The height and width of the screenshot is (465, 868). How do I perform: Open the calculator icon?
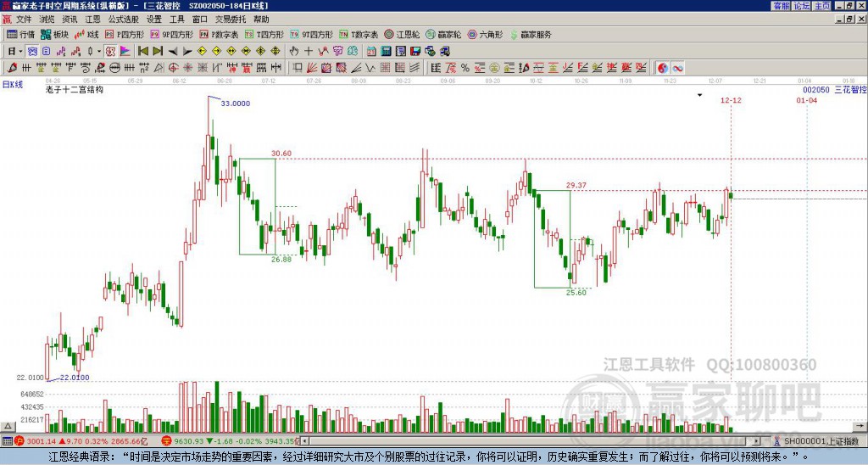coord(387,52)
